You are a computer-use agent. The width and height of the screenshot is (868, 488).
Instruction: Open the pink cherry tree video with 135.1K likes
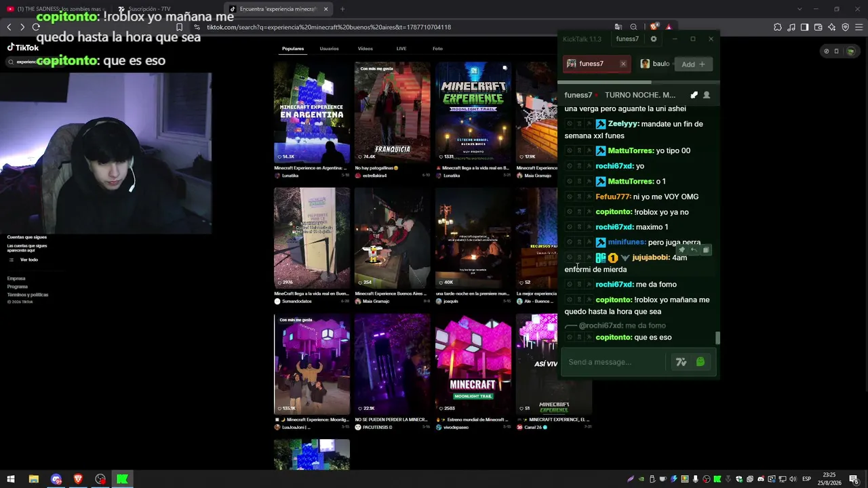point(312,364)
